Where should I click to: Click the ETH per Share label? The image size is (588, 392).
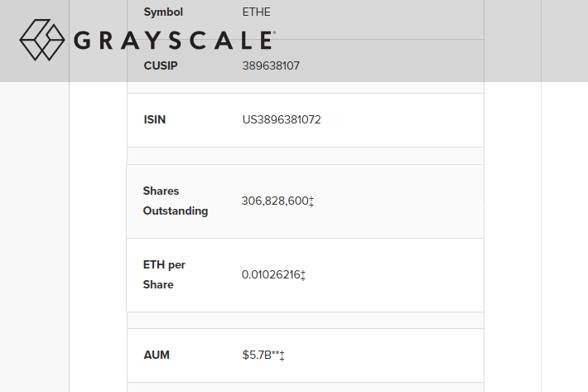point(164,274)
